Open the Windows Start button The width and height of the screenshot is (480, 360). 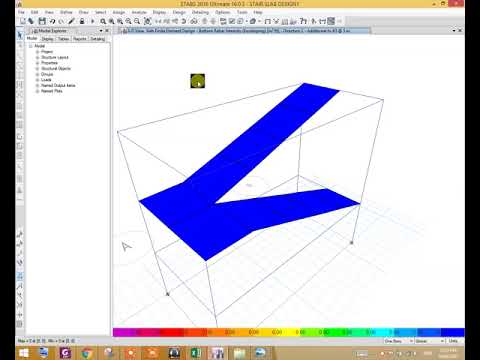tap(24, 353)
